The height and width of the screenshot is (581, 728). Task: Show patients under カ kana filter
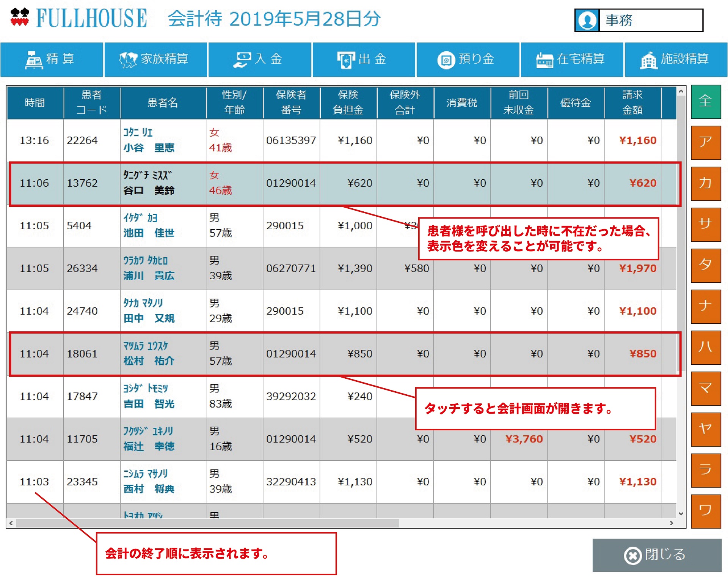[x=705, y=184]
